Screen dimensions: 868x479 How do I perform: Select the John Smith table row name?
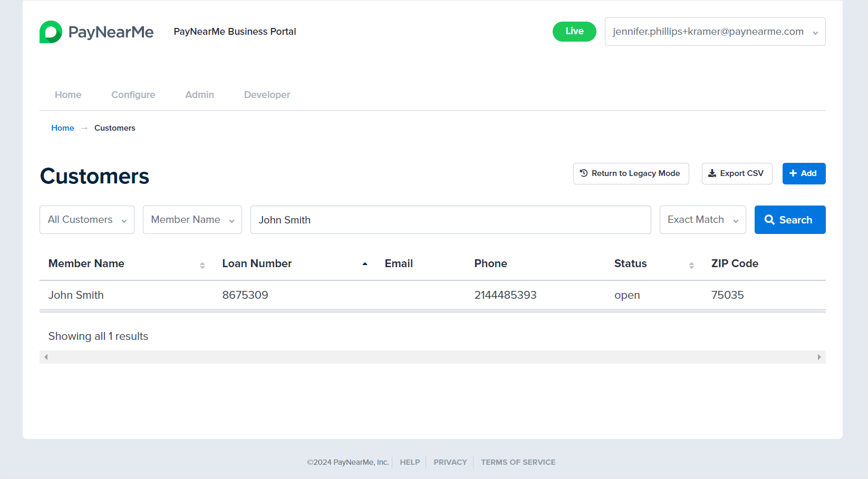point(76,295)
